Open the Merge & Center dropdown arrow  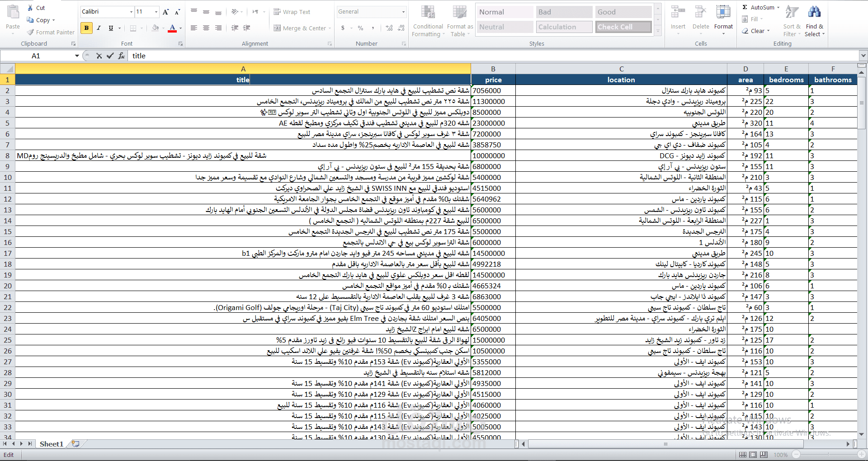[x=330, y=28]
